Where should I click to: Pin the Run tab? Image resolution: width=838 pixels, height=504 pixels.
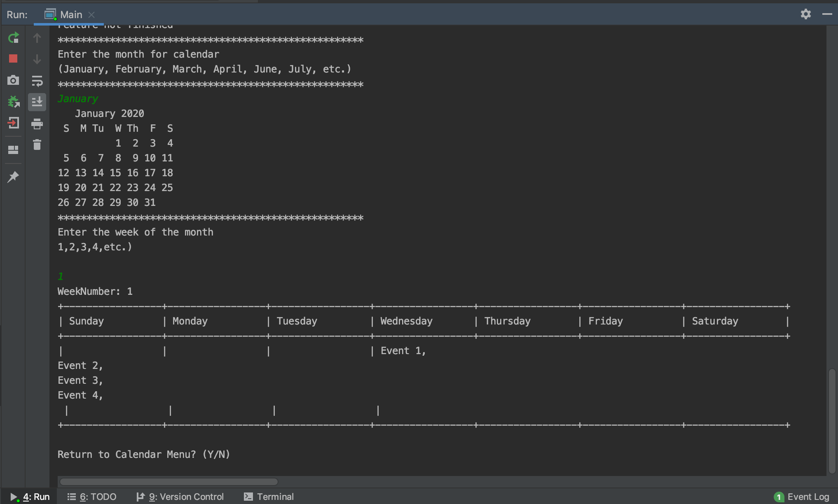click(x=13, y=177)
